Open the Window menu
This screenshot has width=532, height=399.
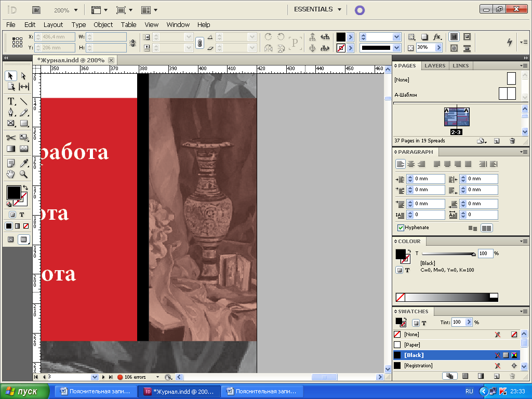point(178,25)
